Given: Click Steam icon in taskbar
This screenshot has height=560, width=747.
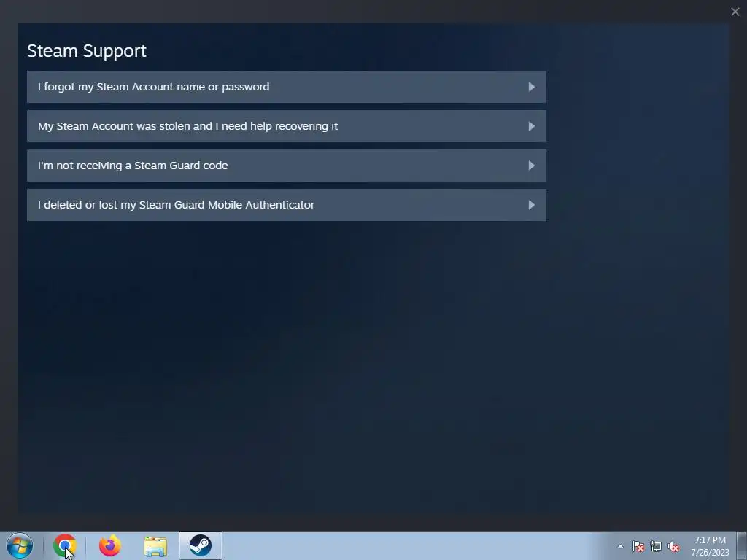Looking at the screenshot, I should click(x=201, y=545).
